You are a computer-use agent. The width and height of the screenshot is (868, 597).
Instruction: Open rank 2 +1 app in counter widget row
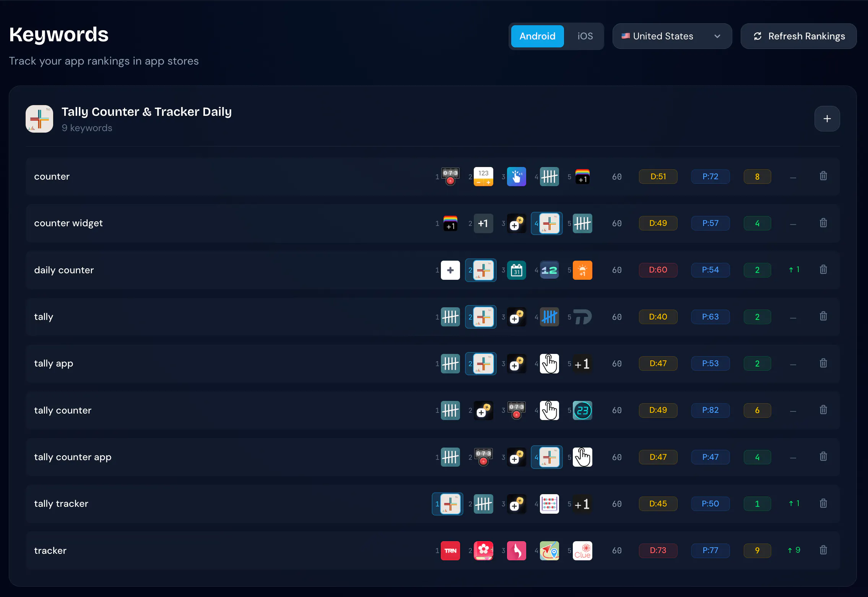483,223
